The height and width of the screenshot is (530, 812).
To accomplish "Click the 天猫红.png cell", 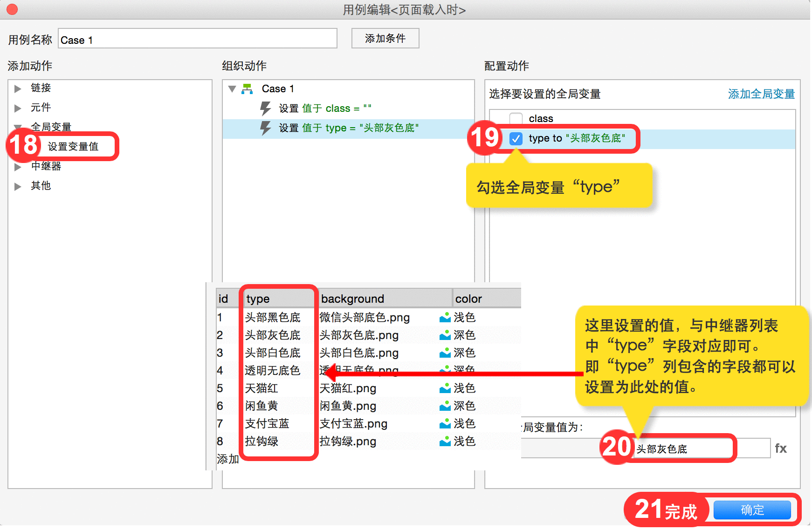I will (x=348, y=388).
